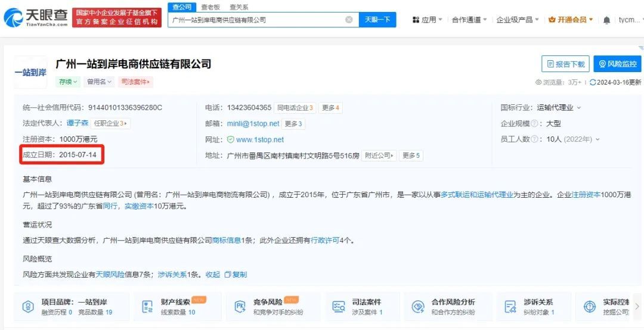Open legal representative 谭子森 link

point(78,123)
